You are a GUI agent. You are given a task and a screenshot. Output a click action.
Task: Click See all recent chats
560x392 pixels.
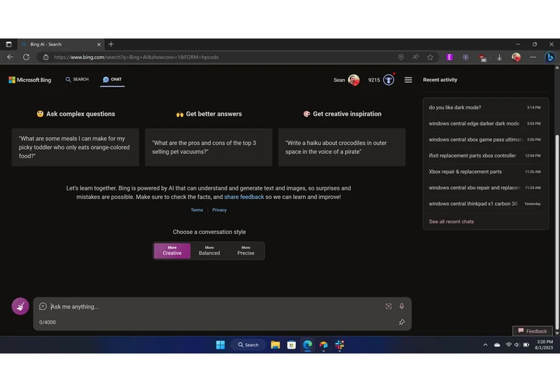(451, 221)
